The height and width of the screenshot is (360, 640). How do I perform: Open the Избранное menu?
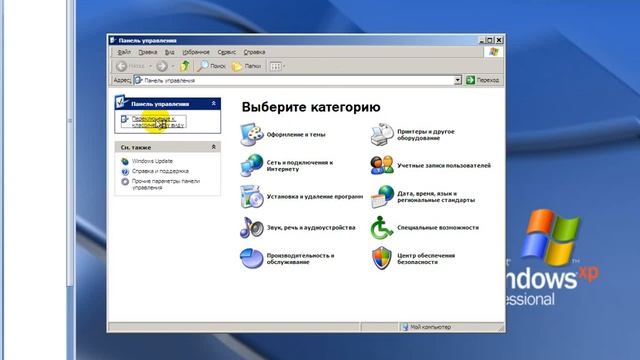[196, 52]
